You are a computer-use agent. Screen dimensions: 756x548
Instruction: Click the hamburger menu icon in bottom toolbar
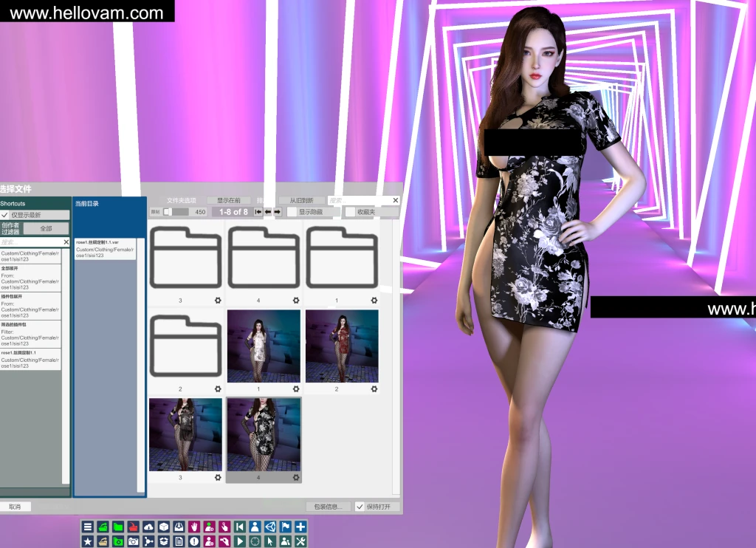(x=88, y=527)
